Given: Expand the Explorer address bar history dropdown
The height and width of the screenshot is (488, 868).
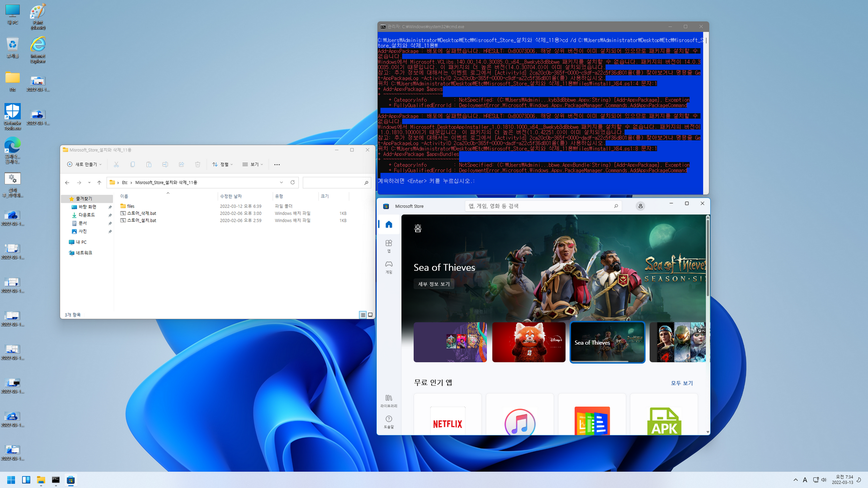Looking at the screenshot, I should click(x=281, y=183).
